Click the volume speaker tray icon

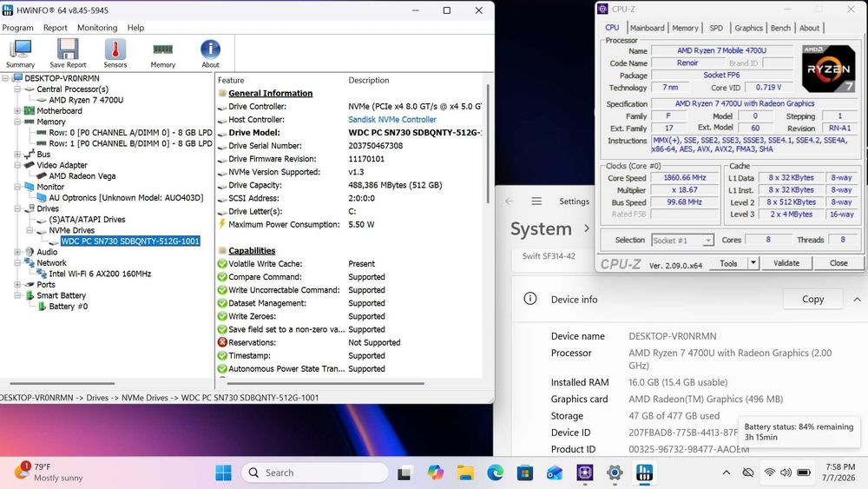pos(786,472)
